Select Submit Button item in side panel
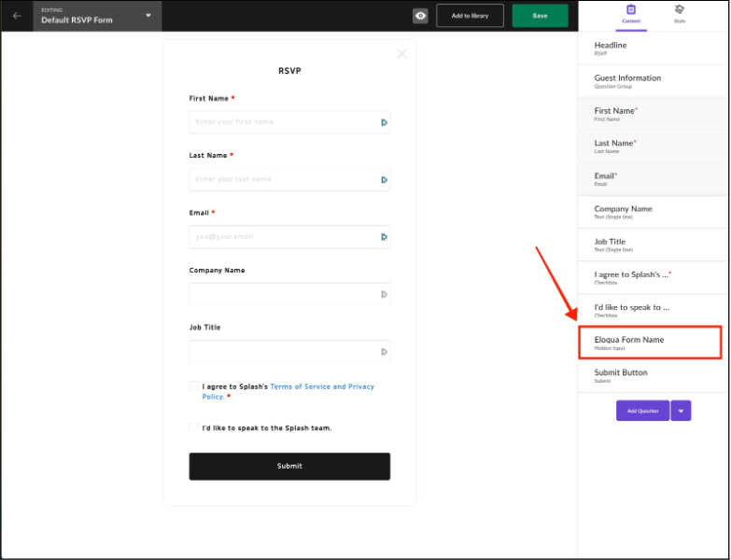 point(653,375)
